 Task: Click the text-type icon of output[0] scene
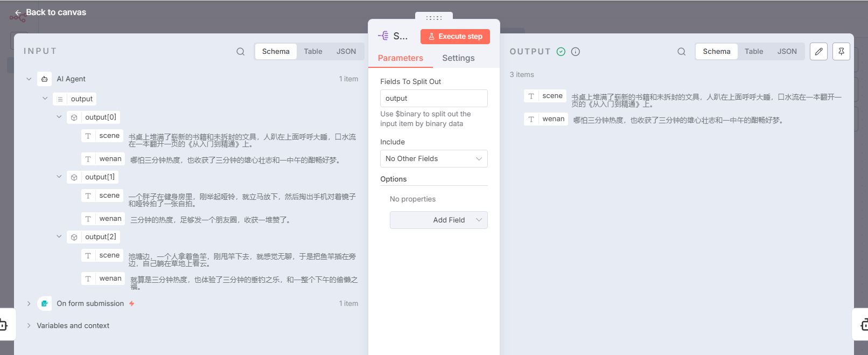(x=88, y=136)
